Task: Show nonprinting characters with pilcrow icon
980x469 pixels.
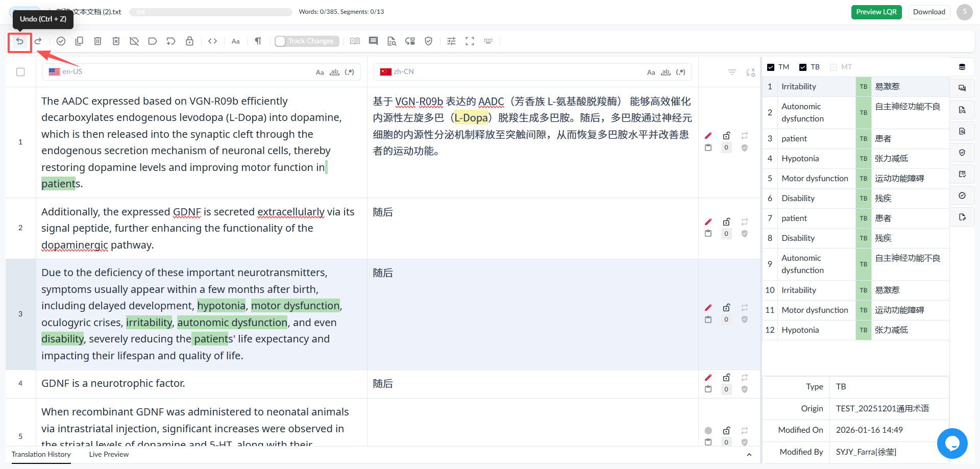Action: pyautogui.click(x=258, y=41)
